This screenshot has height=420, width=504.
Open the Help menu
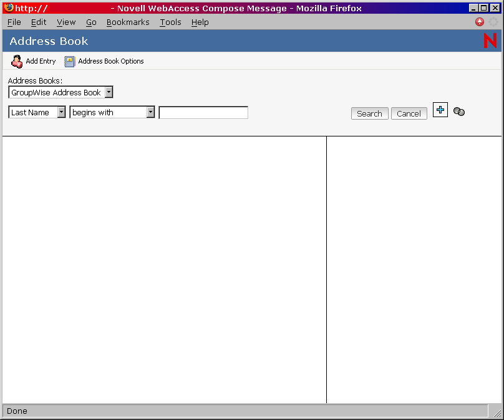[200, 22]
